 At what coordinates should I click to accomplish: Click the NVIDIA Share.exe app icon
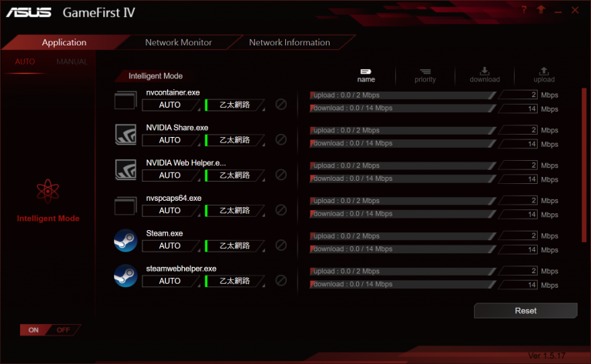126,135
